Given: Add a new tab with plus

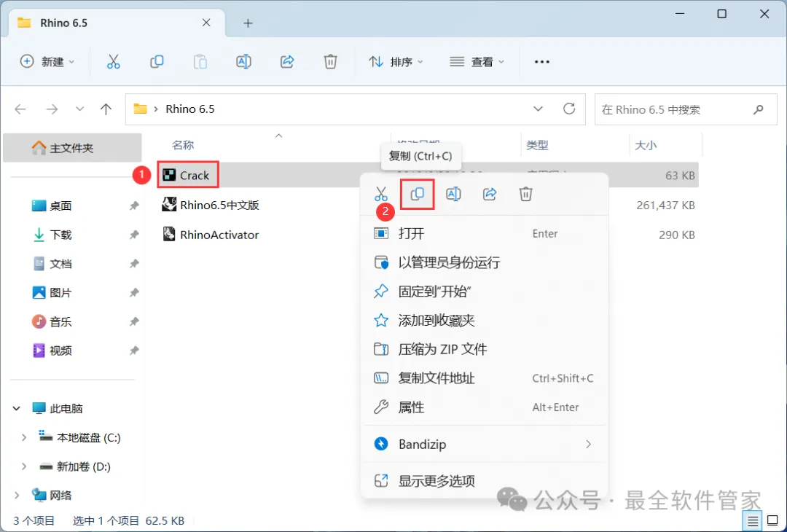Looking at the screenshot, I should [x=248, y=23].
